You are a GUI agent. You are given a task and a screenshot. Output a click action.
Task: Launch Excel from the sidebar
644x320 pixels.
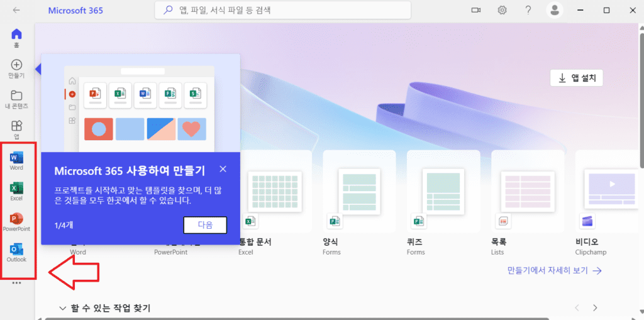click(16, 191)
